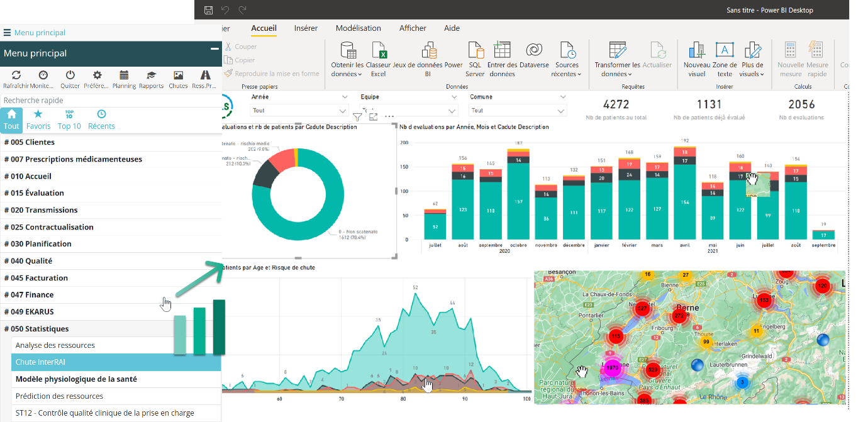Collapse the Menu principal panel
The height and width of the screenshot is (422, 868).
(214, 49)
